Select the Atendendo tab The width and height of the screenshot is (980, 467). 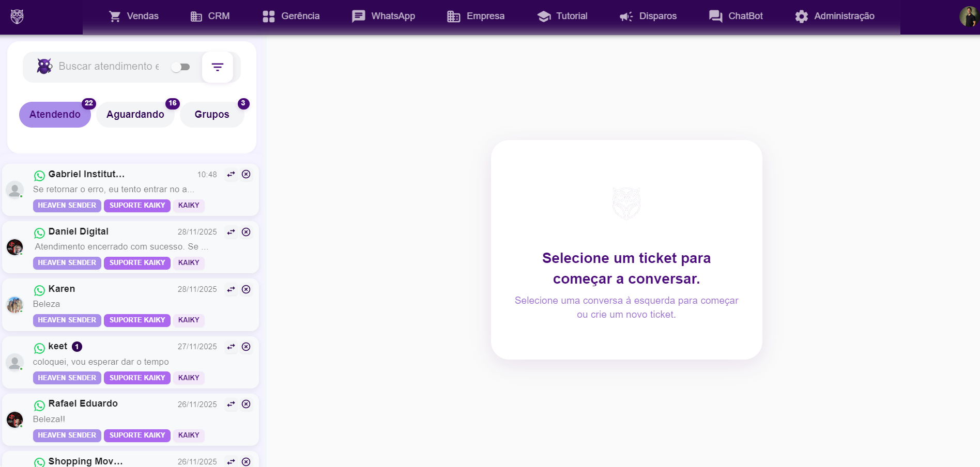[55, 115]
